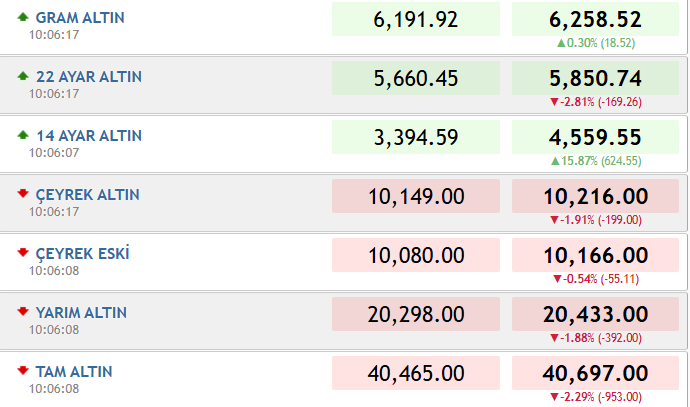This screenshot has height=407, width=690.
Task: Click the green up arrow beside 22 AYAR ALTIN
Action: coord(23,76)
